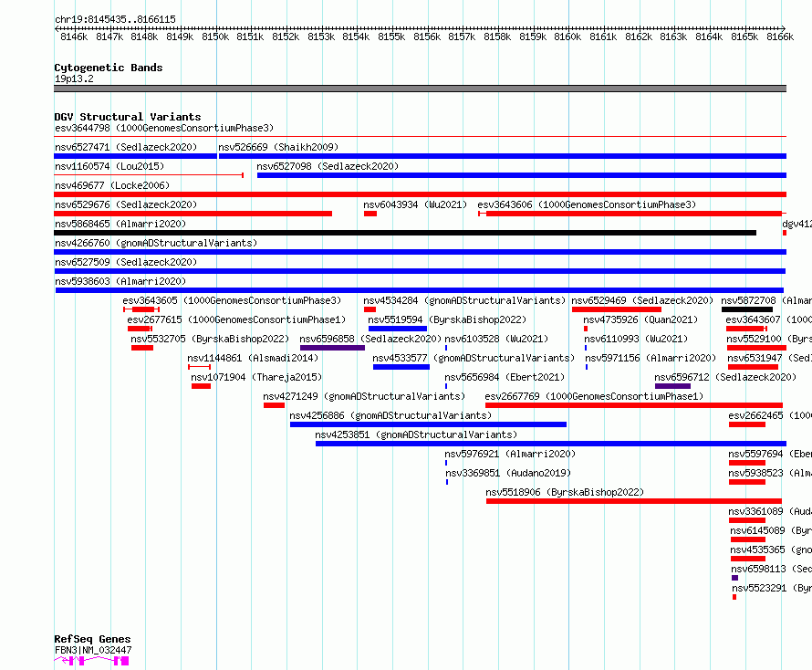Click the nsv6596858 (Sedlazeck2020) label
The image size is (812, 670).
(370, 339)
